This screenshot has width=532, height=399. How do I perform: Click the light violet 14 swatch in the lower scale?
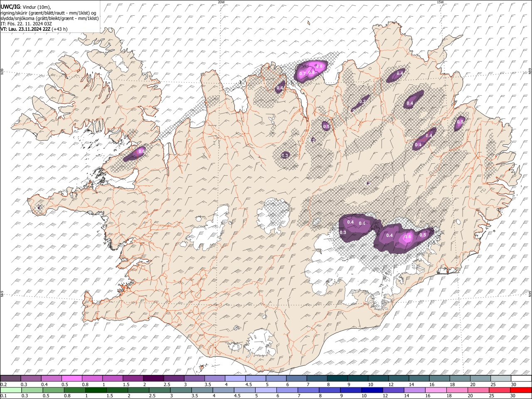click(x=414, y=390)
